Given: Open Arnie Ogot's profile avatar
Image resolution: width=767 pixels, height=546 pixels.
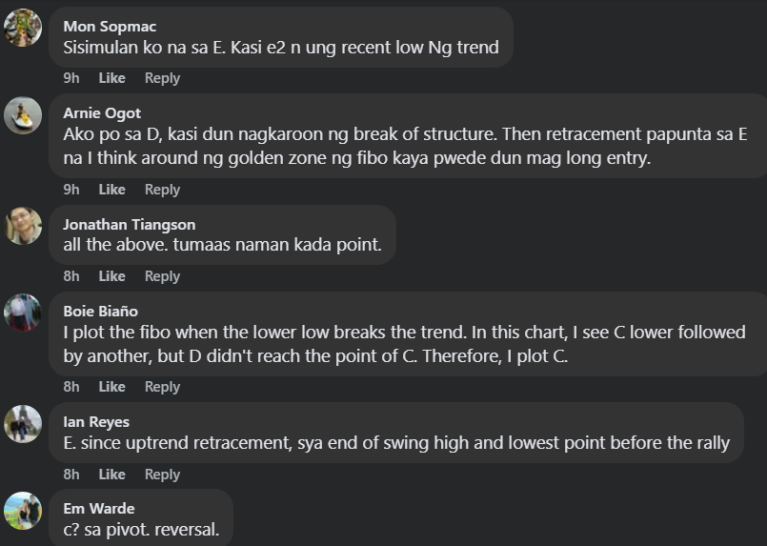Looking at the screenshot, I should pos(23,115).
